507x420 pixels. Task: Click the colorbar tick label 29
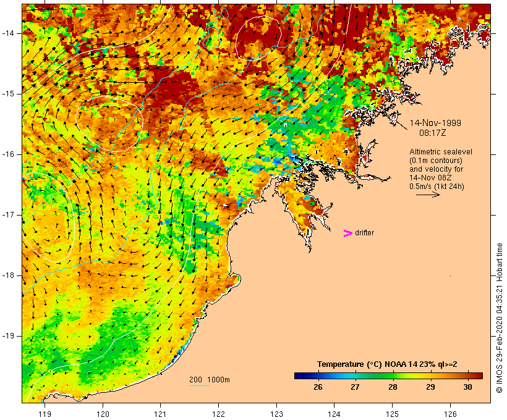[430, 387]
